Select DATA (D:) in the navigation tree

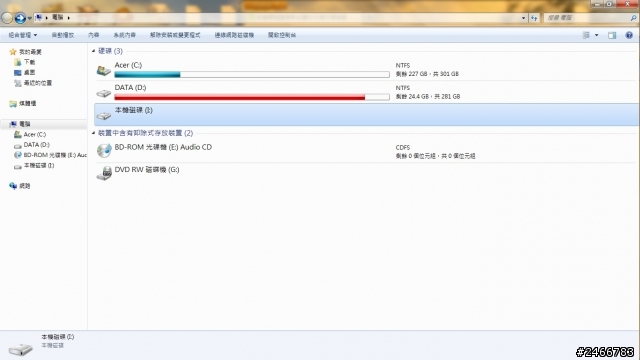click(x=36, y=145)
